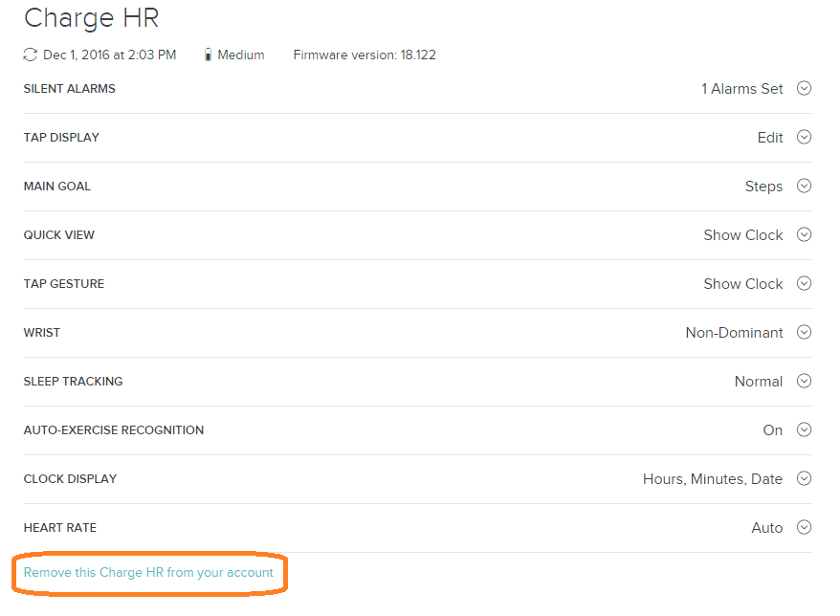Click the sync icon beside the date
The width and height of the screenshot is (840, 616).
point(30,55)
